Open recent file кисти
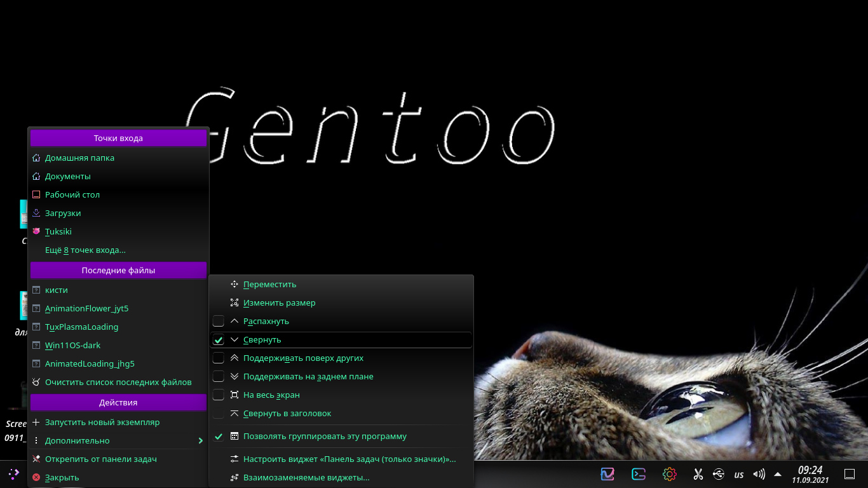Viewport: 868px width, 488px height. tap(118, 290)
